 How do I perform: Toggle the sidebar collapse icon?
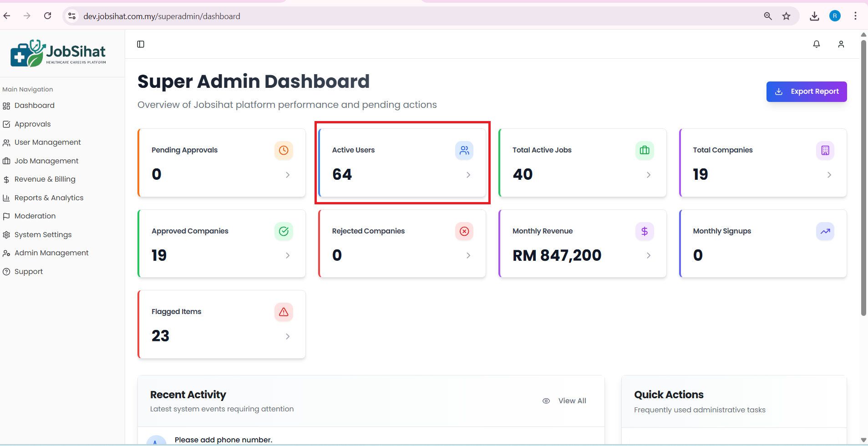(141, 44)
